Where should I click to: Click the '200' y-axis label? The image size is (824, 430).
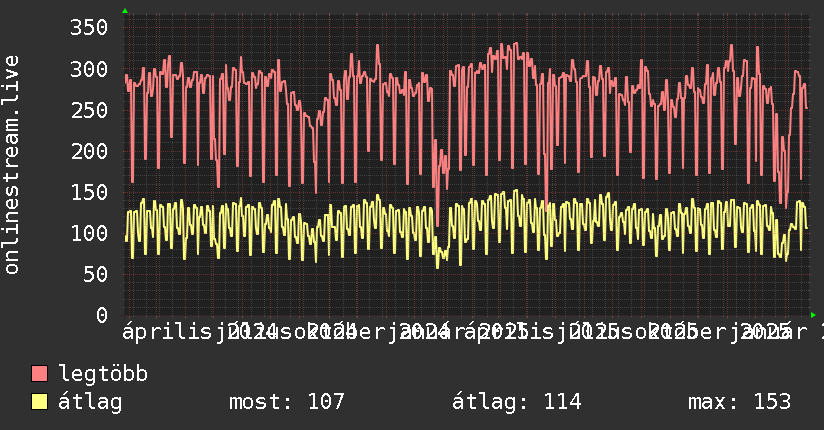tap(89, 151)
